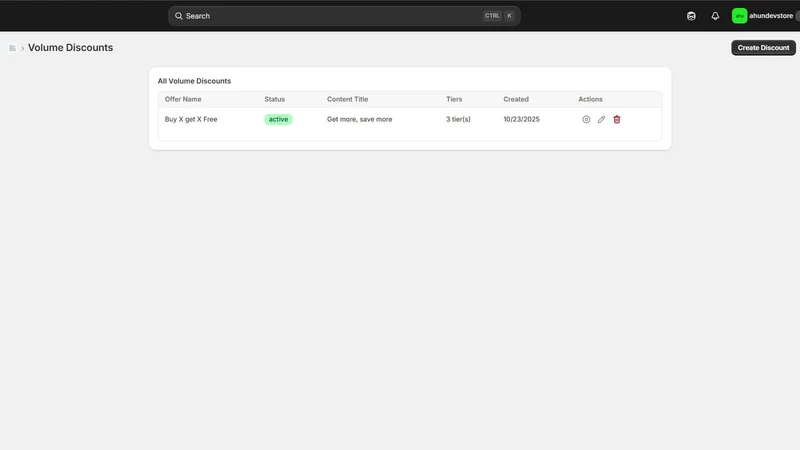Click the 10/23/2025 created date
This screenshot has height=450, width=800.
coord(521,119)
